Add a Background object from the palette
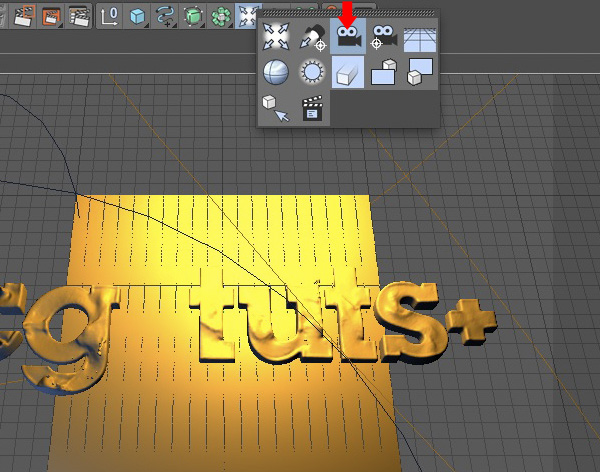Screen dimensions: 600x472 [420, 72]
